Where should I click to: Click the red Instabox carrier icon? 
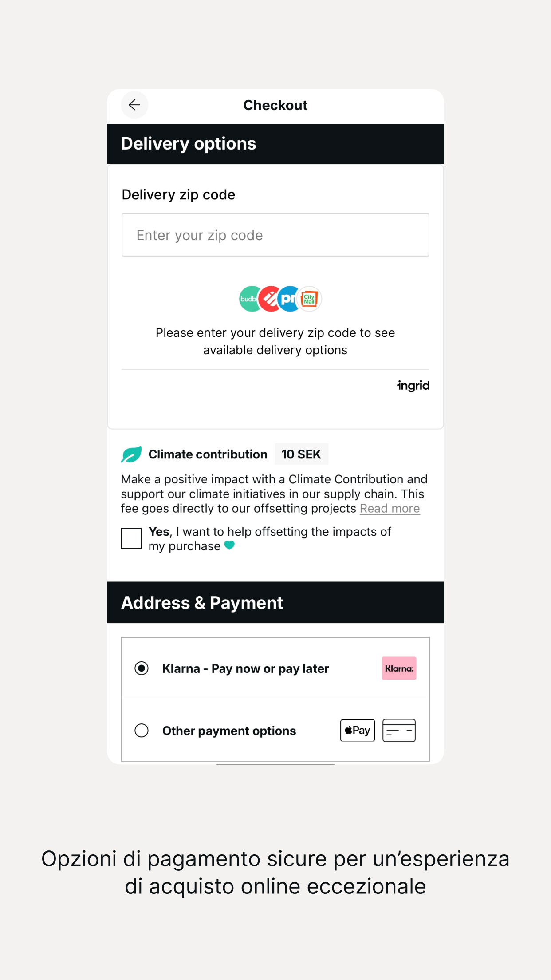point(269,298)
